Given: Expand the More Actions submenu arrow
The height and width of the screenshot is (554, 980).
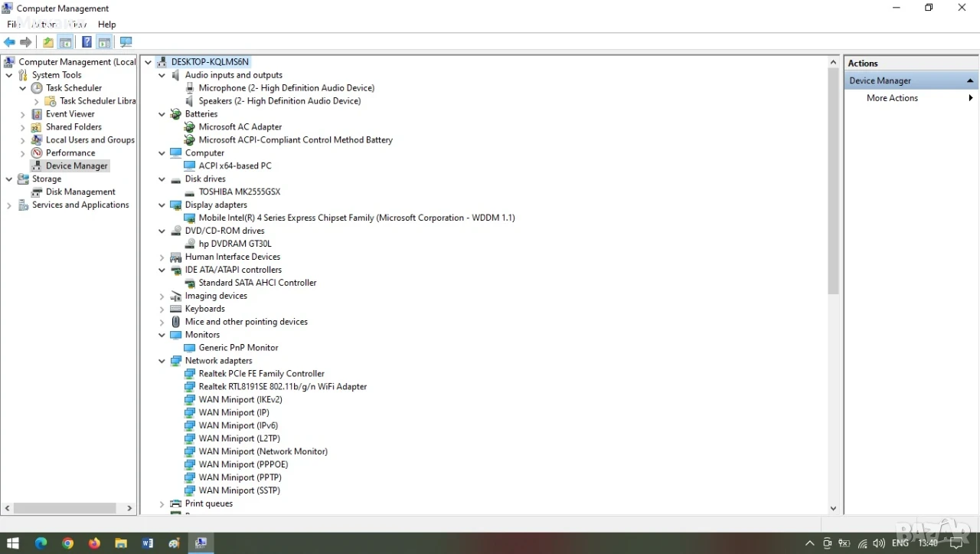Looking at the screenshot, I should tap(971, 98).
